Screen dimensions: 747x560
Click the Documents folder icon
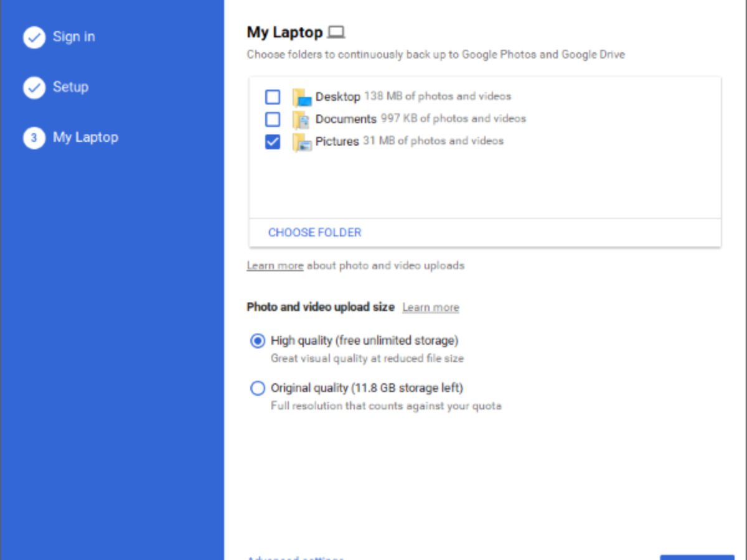point(302,119)
